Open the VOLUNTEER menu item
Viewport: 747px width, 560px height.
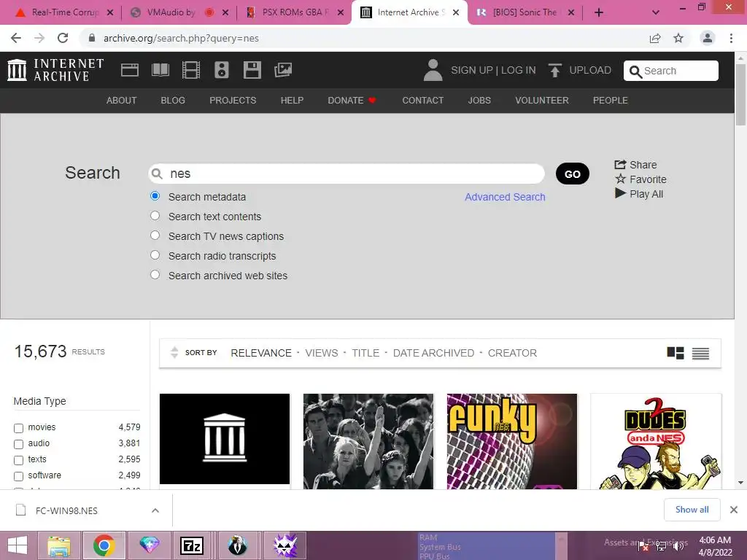542,101
